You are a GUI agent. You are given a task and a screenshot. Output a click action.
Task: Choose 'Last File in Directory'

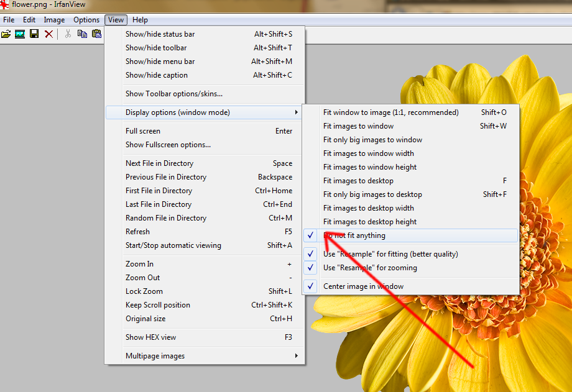(x=205, y=204)
